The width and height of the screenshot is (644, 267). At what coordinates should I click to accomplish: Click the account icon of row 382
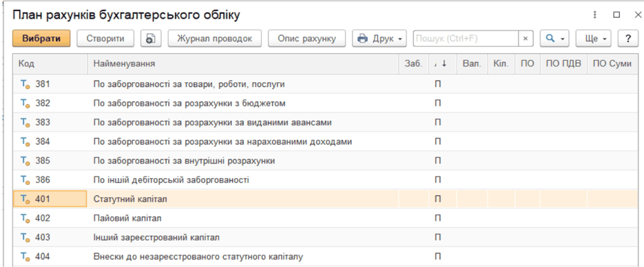point(25,103)
